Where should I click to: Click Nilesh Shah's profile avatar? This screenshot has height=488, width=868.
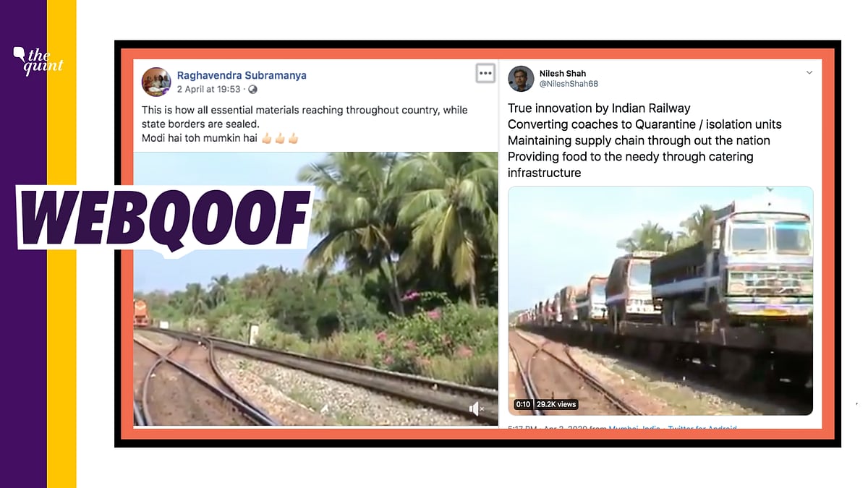(521, 78)
